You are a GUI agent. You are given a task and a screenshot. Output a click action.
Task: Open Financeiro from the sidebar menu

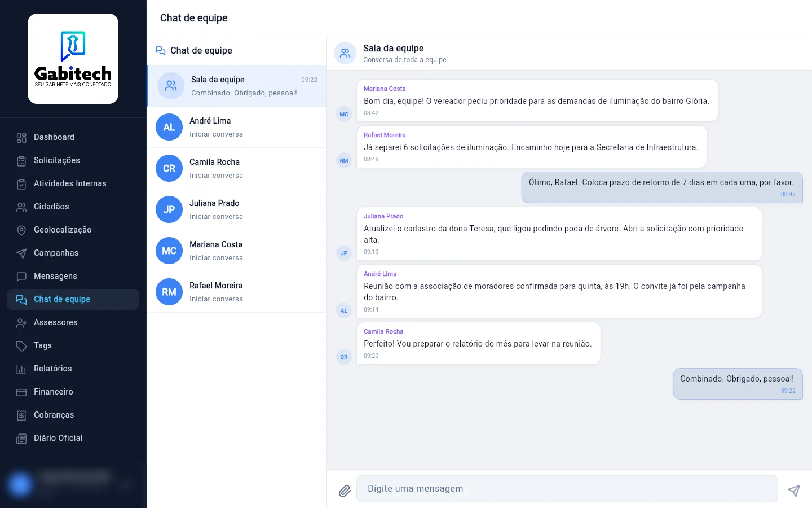tap(73, 392)
